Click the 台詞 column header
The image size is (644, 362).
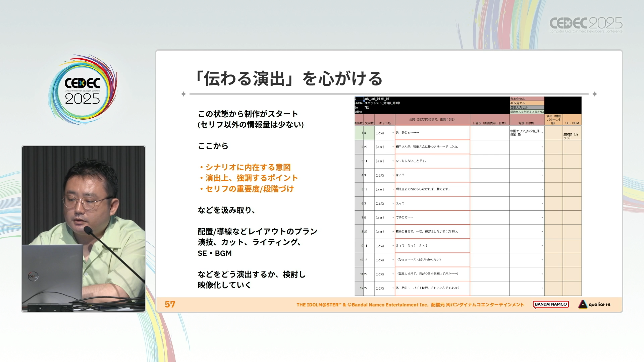[432, 120]
